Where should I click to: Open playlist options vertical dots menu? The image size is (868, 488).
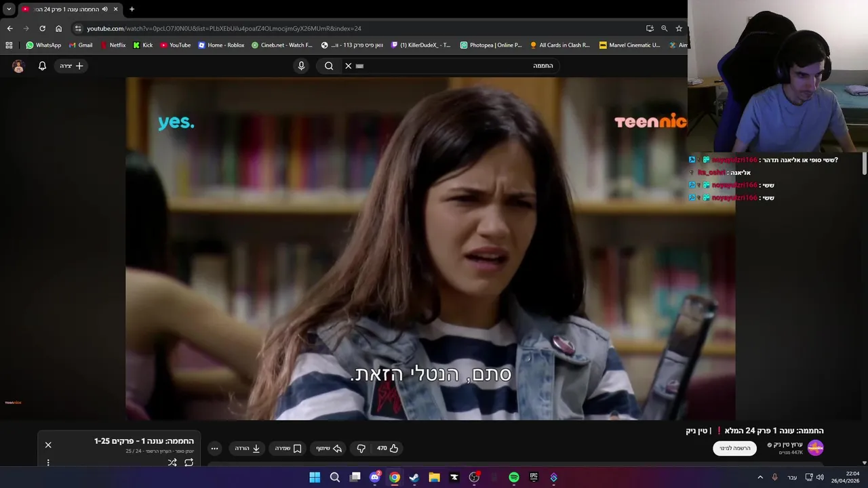pos(48,463)
